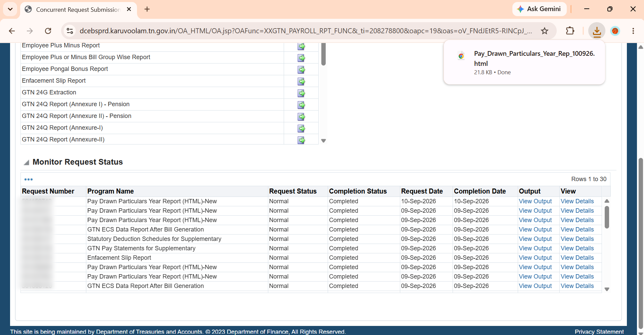Image resolution: width=644 pixels, height=335 pixels.
Task: Open the table options three-dot menu
Action: (29, 179)
